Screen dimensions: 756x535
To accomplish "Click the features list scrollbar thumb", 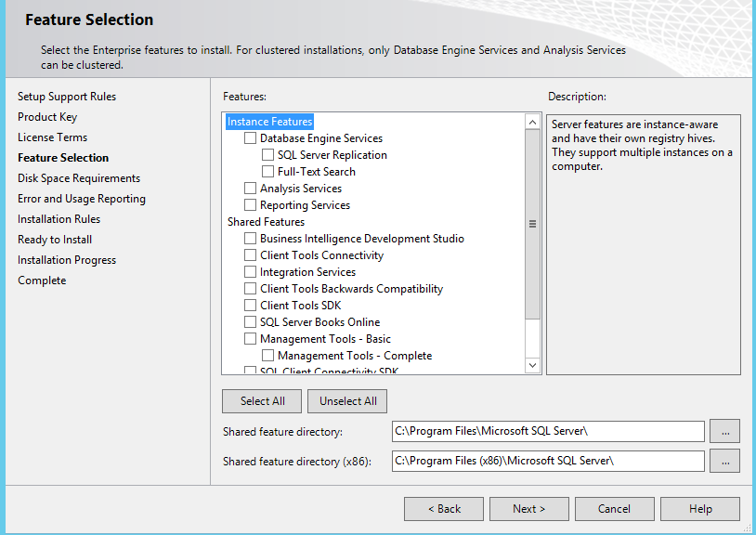I will (532, 224).
